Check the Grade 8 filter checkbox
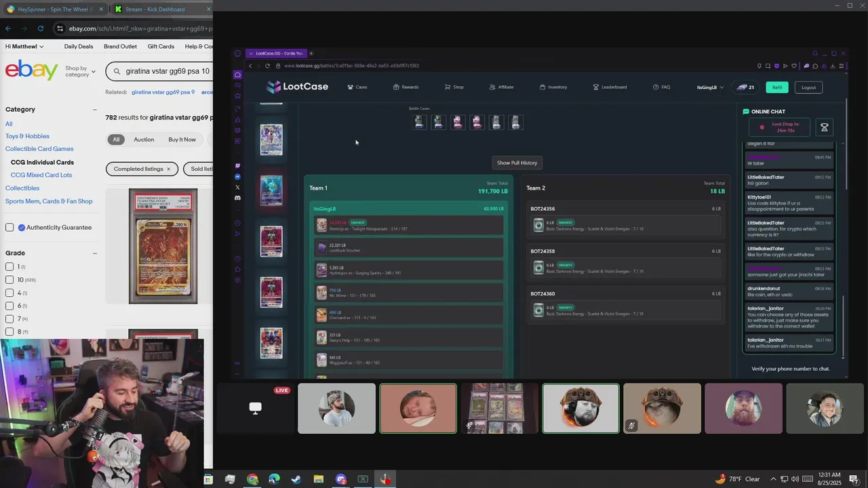This screenshot has width=868, height=488. click(9, 331)
